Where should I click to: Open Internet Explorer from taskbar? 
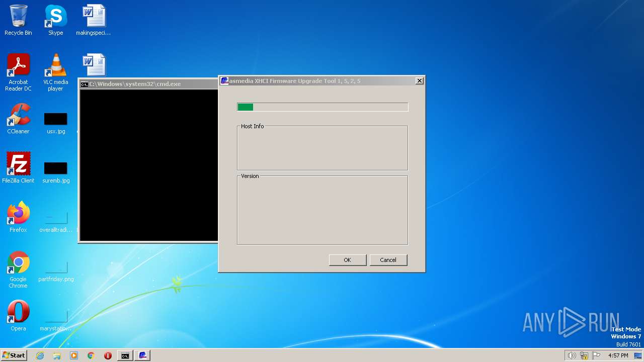(40, 355)
